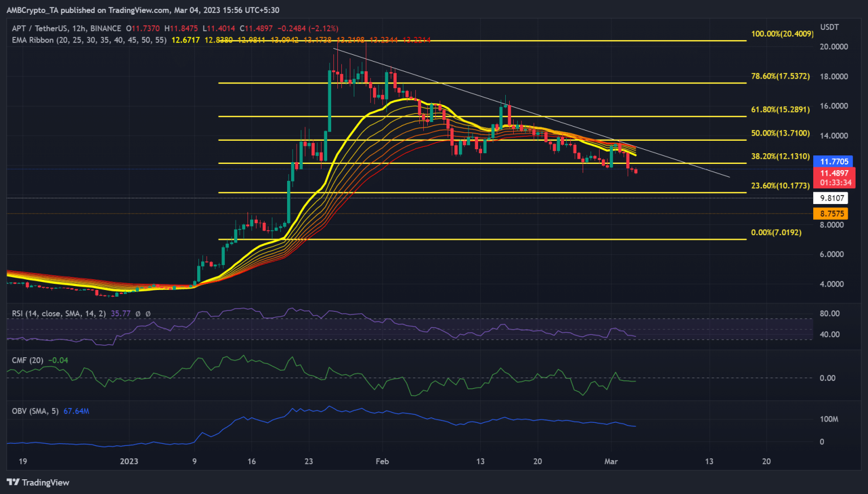Viewport: 868px width, 494px height.
Task: Click the 'Feb' label on time axis
Action: [382, 461]
